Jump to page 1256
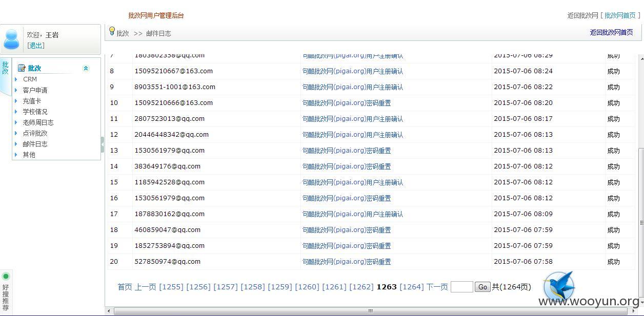 [x=198, y=287]
